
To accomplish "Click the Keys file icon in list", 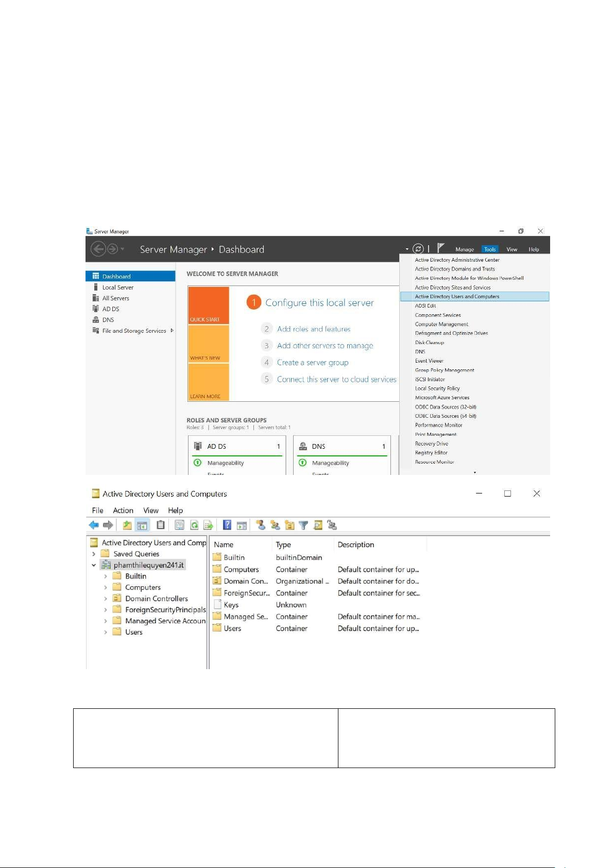I will coord(217,605).
